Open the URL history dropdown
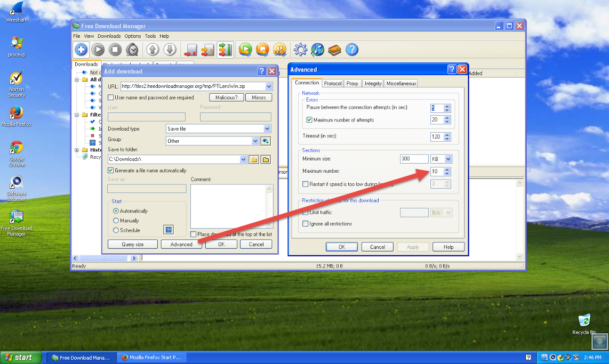Image resolution: width=609 pixels, height=364 pixels. click(x=268, y=86)
